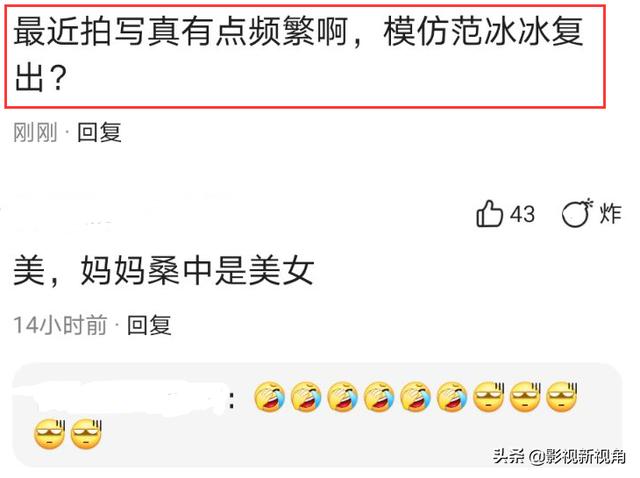Click the last sunglasses emoji on the second row
Screen dimensions: 640x478
point(86,434)
